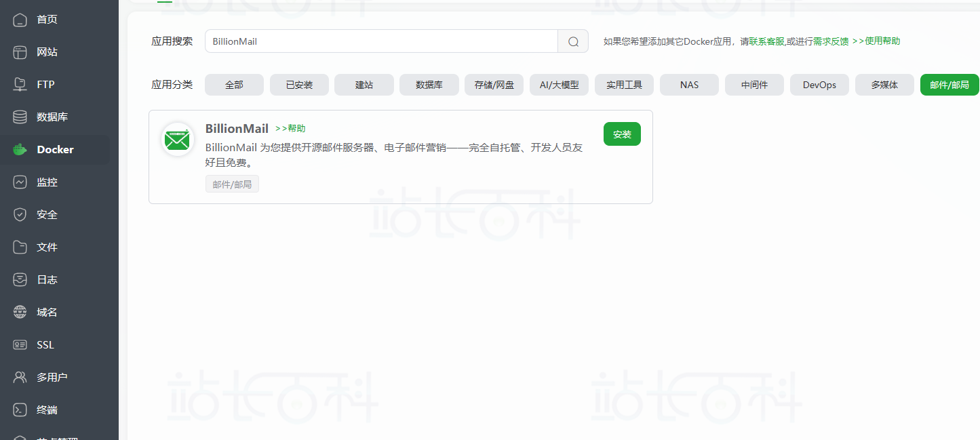Select 数据库 category filter chip
Screen dimensions: 980x440
(x=429, y=85)
